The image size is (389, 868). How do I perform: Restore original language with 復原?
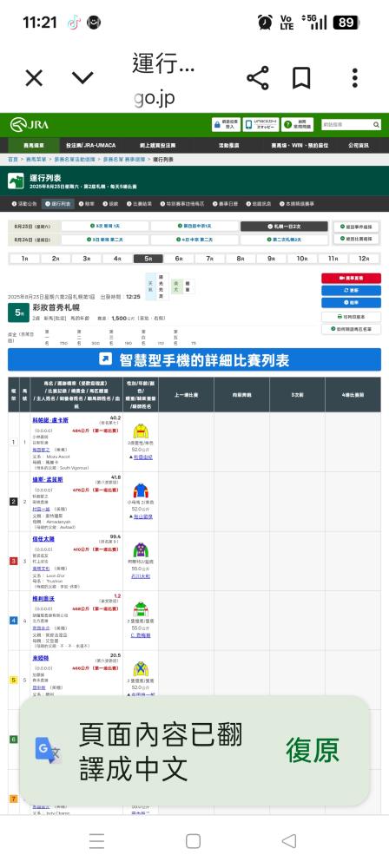click(x=313, y=751)
